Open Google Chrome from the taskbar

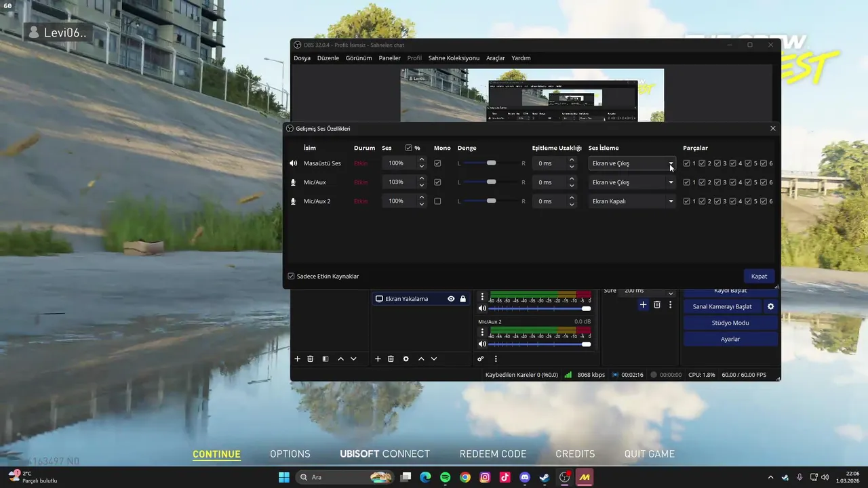[465, 477]
